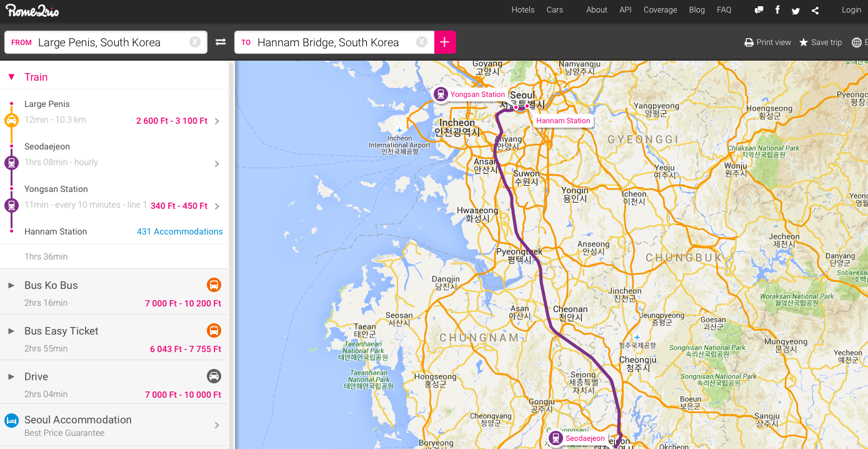This screenshot has width=868, height=449.
Task: Click the Drive car icon
Action: tap(214, 376)
